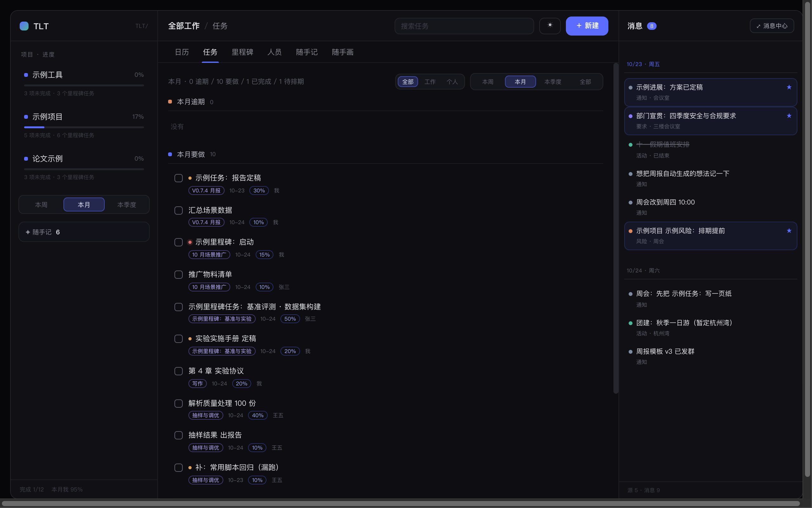This screenshot has height=508, width=812.
Task: Open the 随手画 tab
Action: pos(343,52)
